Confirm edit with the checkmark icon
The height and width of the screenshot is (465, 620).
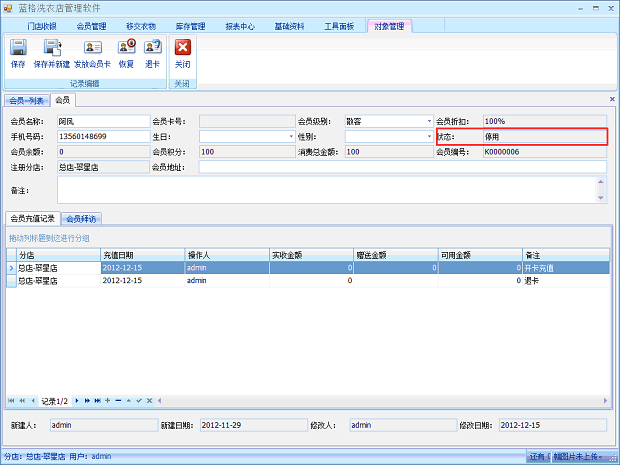[139, 401]
